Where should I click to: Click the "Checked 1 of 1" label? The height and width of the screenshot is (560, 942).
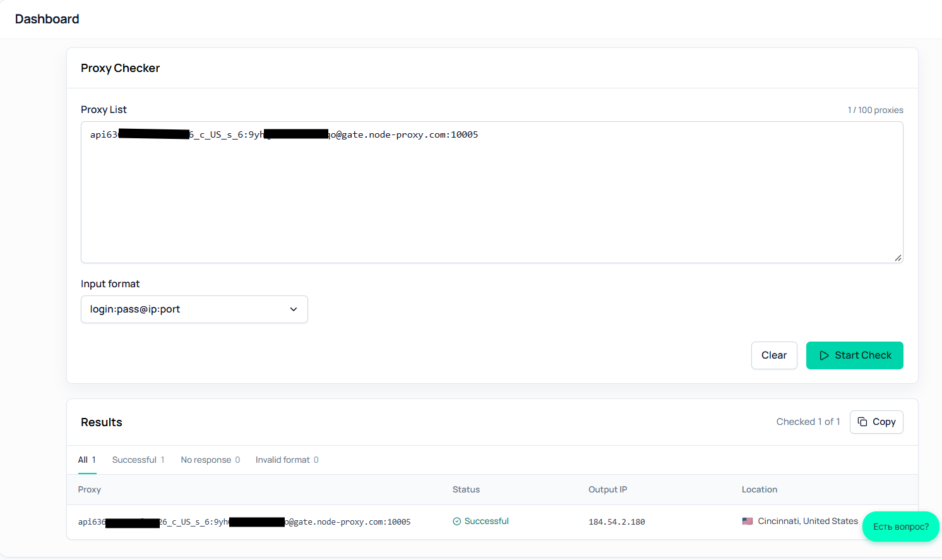click(808, 422)
